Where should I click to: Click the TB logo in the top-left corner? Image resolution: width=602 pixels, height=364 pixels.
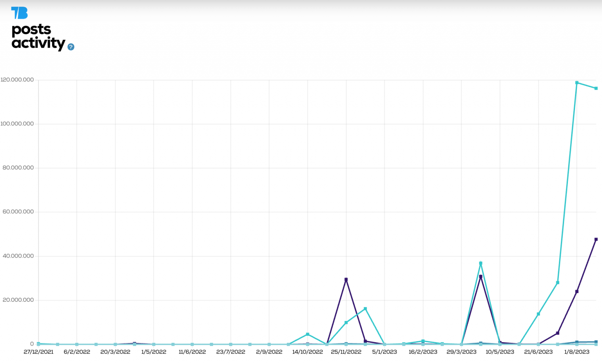tap(19, 13)
